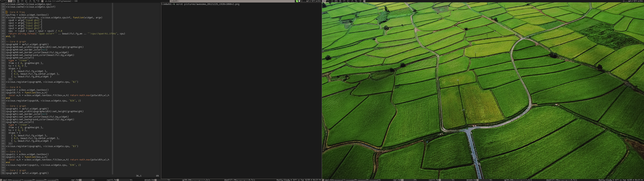Click the terminal line with the scrot command
This screenshot has width=644, height=181.
pyautogui.click(x=200, y=4)
